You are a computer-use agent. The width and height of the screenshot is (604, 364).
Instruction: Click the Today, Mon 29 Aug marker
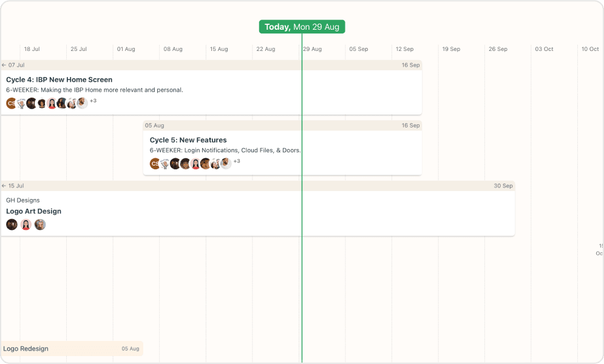[x=302, y=27]
